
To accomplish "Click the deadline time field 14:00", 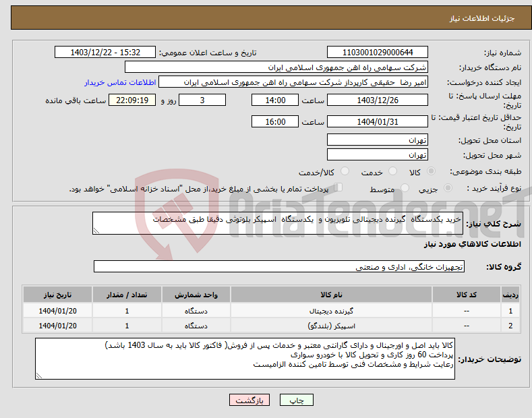I will (275, 100).
